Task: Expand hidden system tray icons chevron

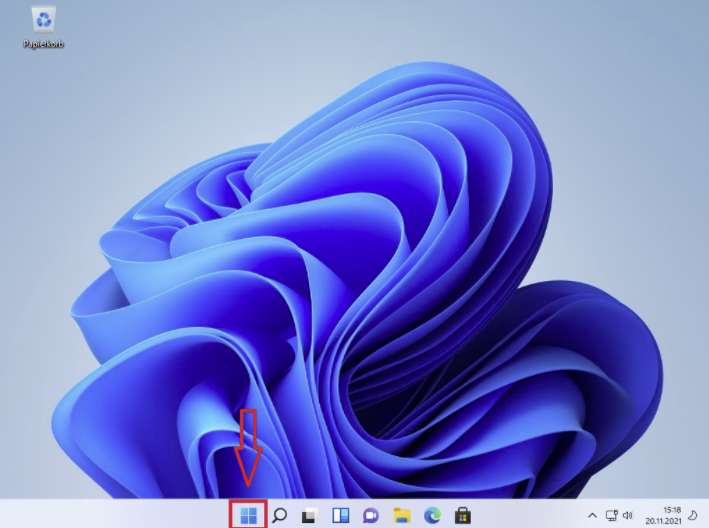Action: tap(592, 515)
